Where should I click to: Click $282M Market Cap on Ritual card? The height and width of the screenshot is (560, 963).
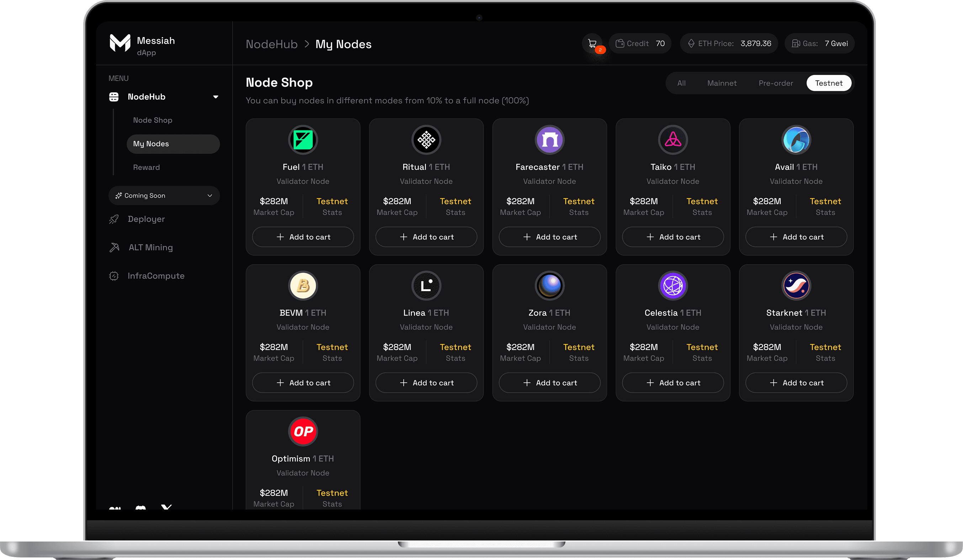pos(397,206)
